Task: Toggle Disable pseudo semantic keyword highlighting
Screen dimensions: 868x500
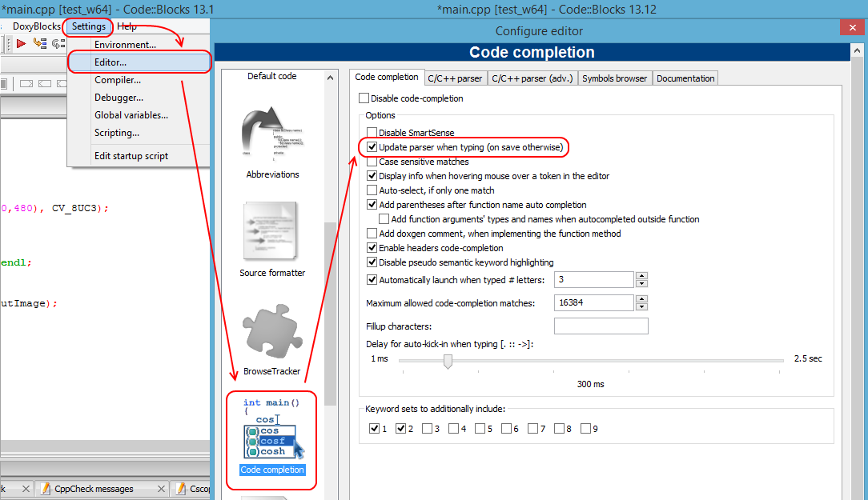Action: 372,262
